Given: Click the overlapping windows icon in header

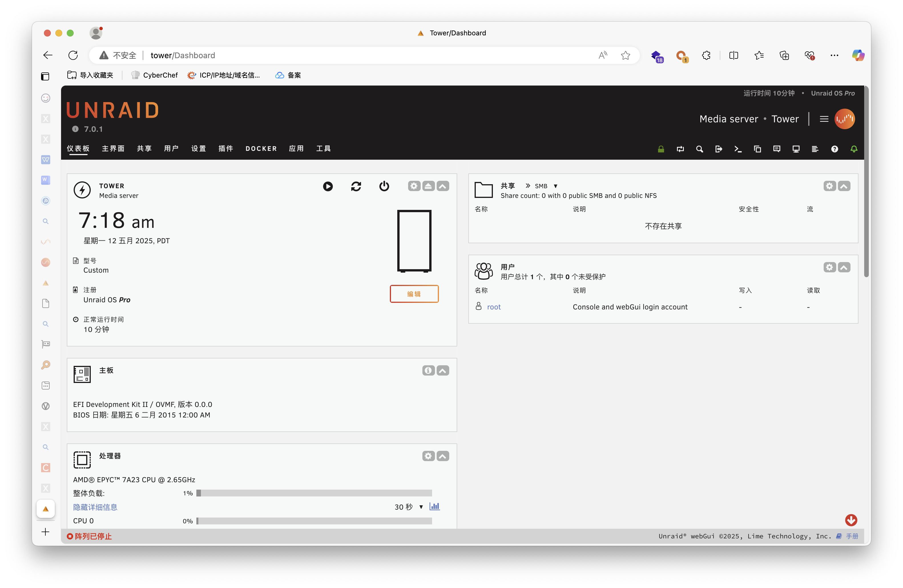Looking at the screenshot, I should point(757,149).
